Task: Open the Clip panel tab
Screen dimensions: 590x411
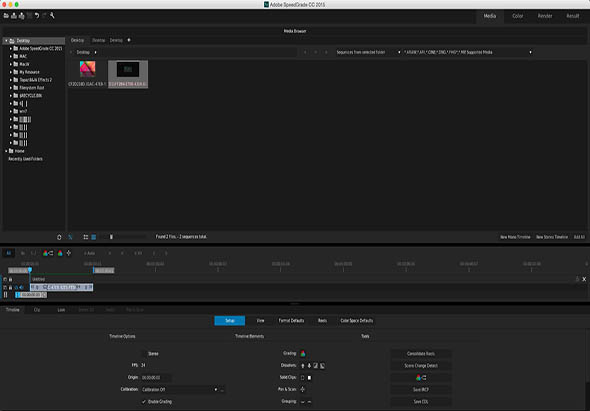Action: point(37,310)
